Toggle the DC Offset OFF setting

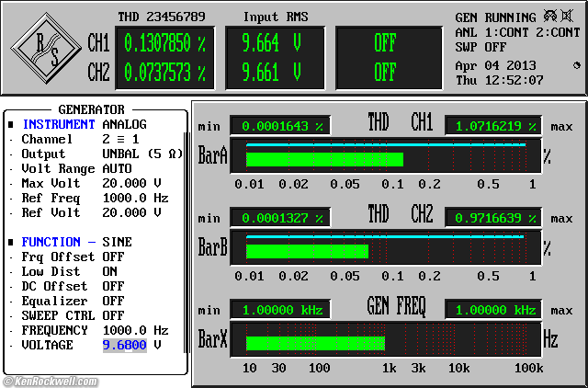[113, 286]
